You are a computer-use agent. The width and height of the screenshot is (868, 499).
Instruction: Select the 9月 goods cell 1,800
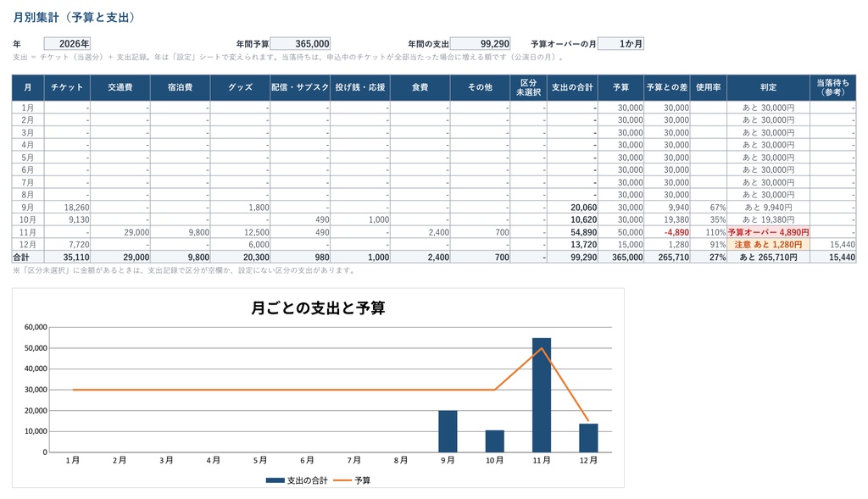(240, 208)
